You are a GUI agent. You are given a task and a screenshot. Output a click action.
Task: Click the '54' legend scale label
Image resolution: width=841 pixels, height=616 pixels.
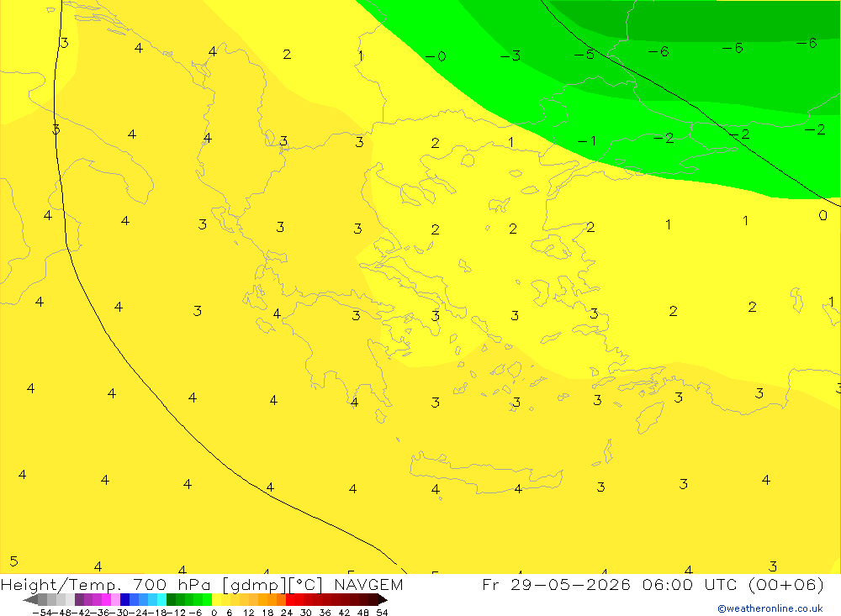tap(382, 613)
